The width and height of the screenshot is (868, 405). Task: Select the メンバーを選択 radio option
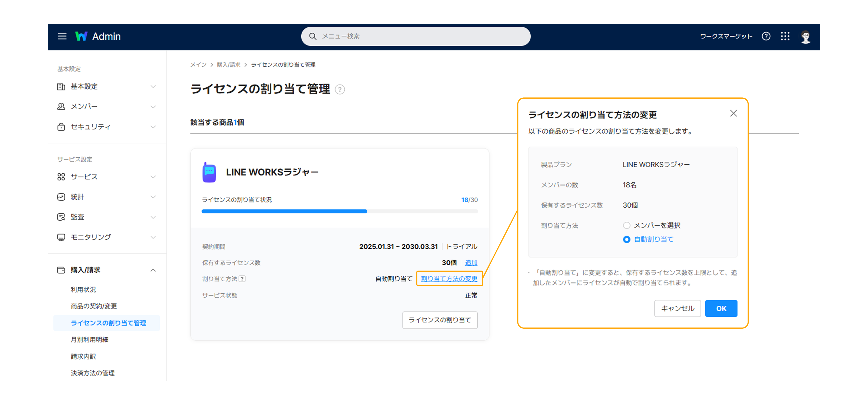(626, 226)
